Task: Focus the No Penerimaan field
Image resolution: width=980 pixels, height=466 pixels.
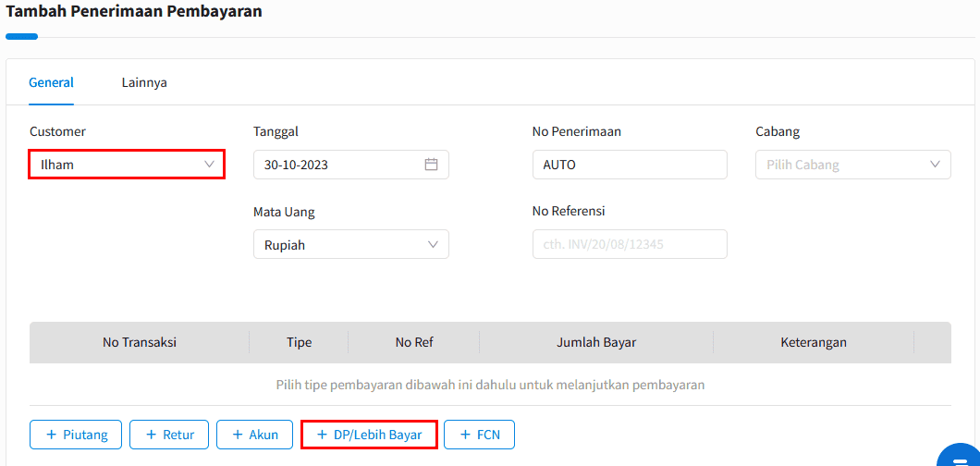Action: pyautogui.click(x=629, y=165)
